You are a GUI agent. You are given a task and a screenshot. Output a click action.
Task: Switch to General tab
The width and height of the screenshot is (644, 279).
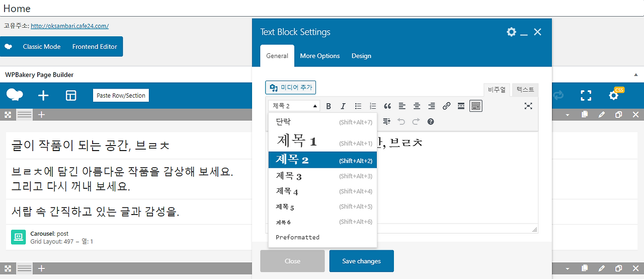[277, 56]
